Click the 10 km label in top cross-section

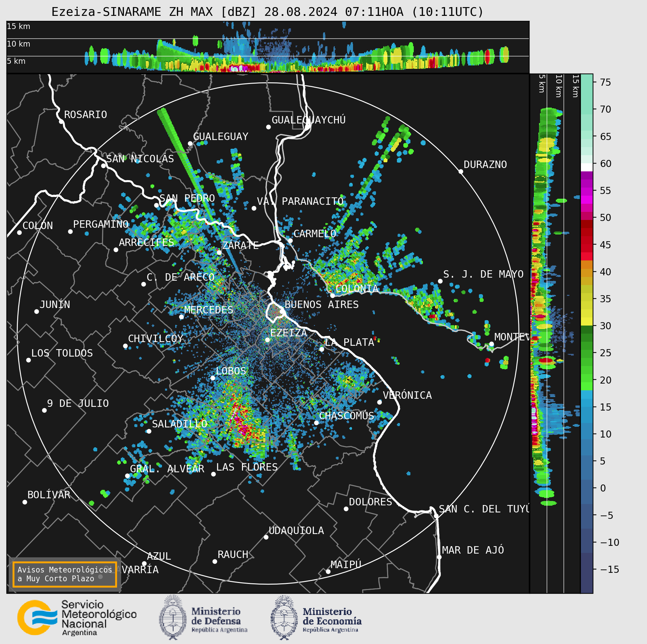coord(19,44)
